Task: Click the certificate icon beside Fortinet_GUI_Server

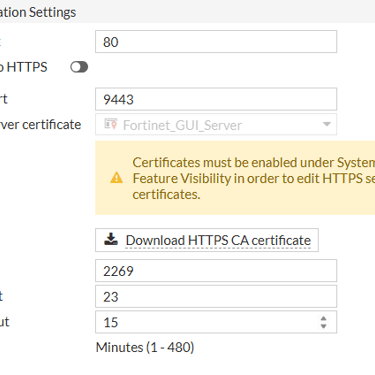Action: 111,124
